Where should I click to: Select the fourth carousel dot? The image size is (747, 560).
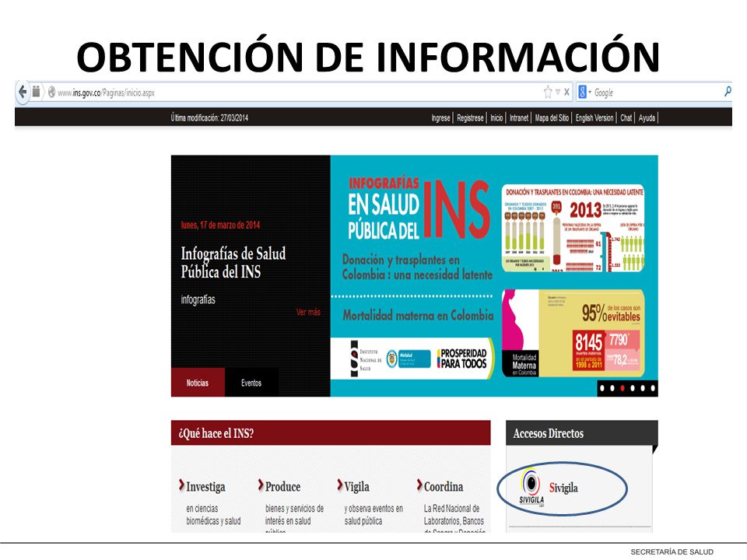633,389
